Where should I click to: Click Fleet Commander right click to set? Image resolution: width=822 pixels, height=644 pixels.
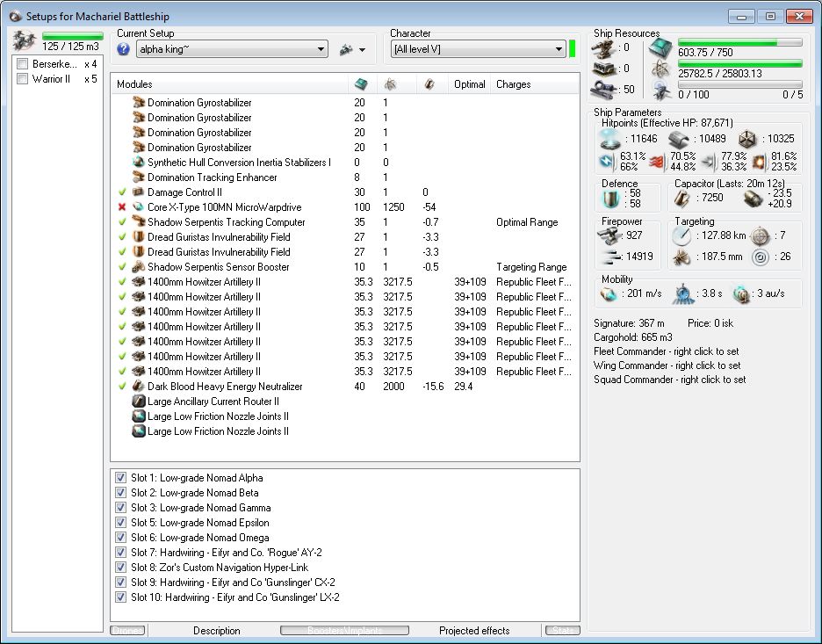(x=666, y=351)
